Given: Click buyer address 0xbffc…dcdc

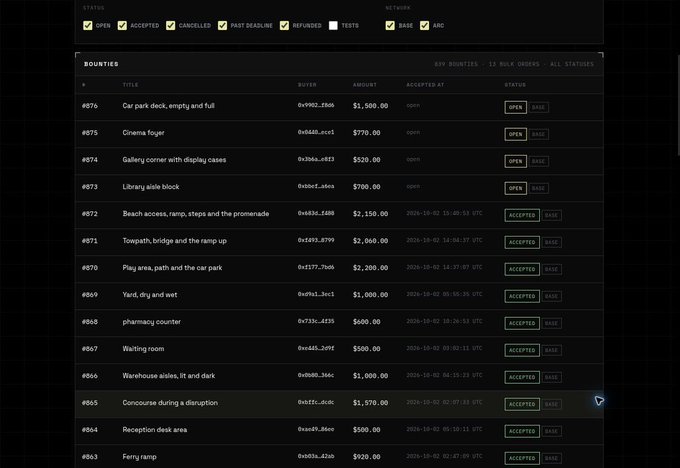Looking at the screenshot, I should click(x=316, y=402).
